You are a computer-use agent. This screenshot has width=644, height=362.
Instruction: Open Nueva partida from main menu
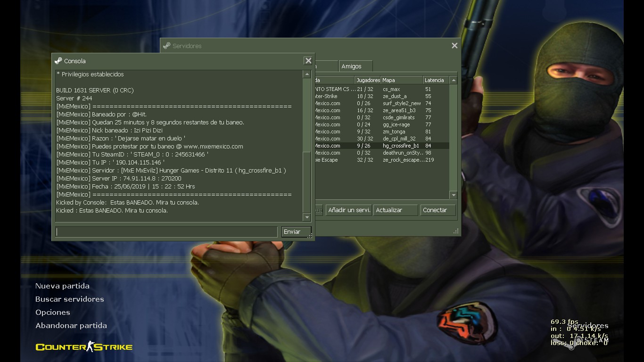click(62, 286)
